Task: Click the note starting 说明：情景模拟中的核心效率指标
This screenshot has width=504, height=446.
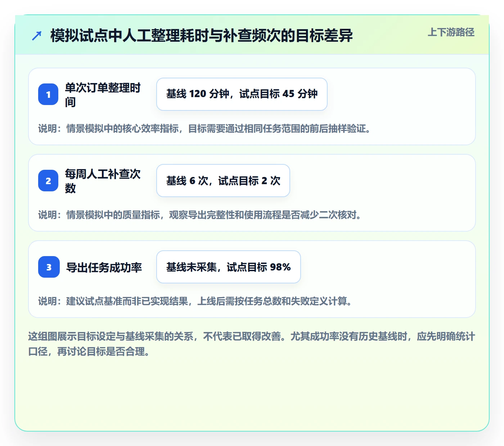Action: [x=205, y=128]
